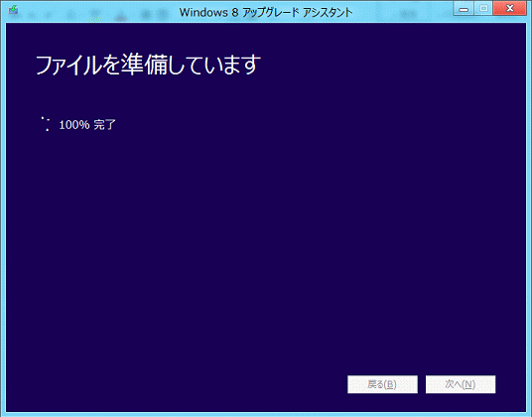Click the word "完了" beside the percentage

(105, 124)
